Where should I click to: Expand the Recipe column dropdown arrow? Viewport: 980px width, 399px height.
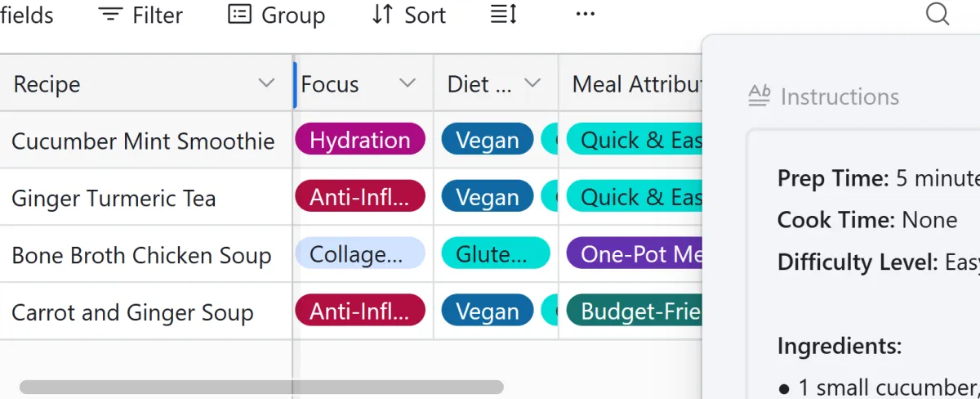(x=266, y=83)
